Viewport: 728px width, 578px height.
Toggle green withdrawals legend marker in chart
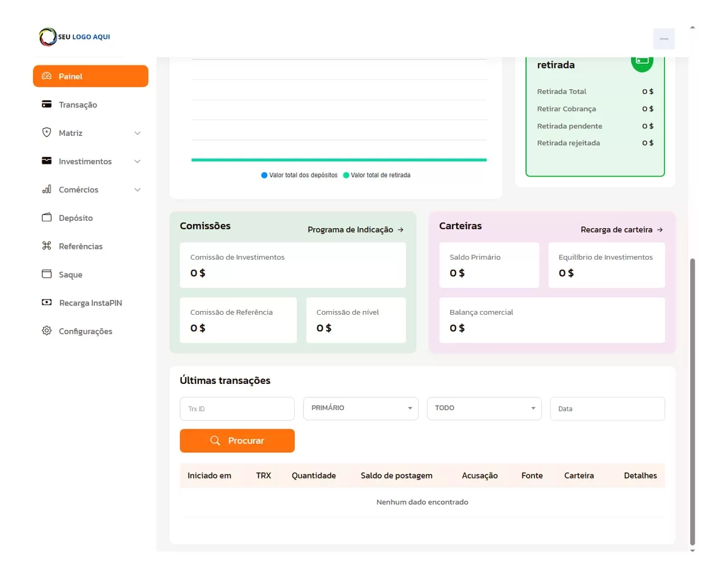[x=346, y=175]
